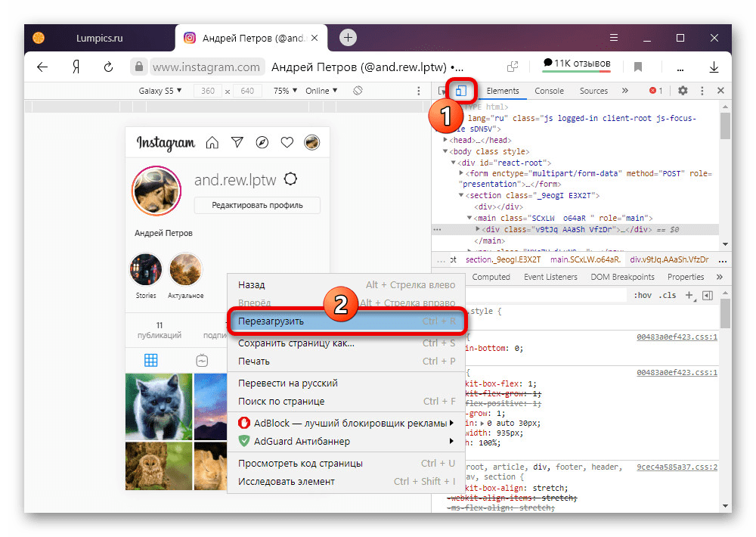
Task: Open Instagram home feed via house icon
Action: click(x=212, y=142)
